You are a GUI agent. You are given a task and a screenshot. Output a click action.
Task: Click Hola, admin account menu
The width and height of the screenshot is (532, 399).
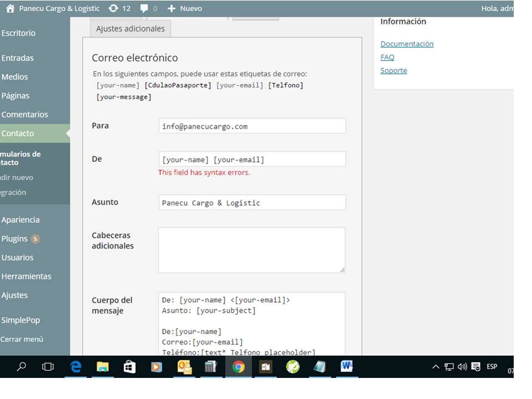(x=497, y=8)
